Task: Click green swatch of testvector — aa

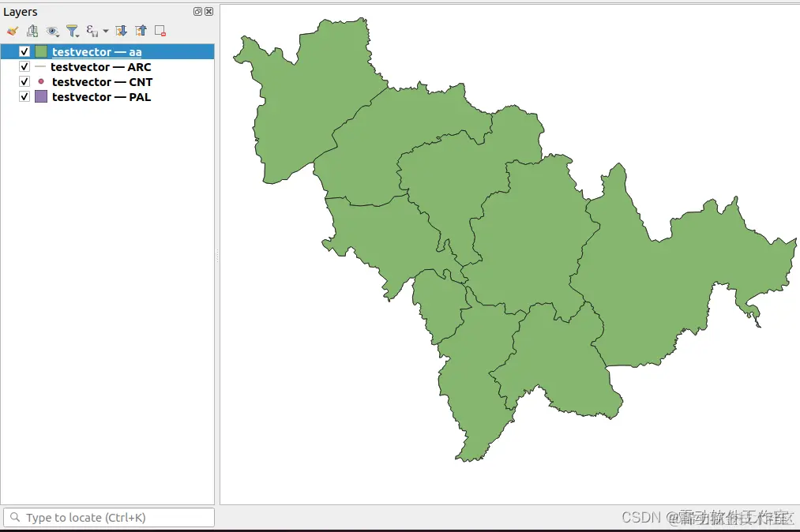Action: [x=41, y=51]
